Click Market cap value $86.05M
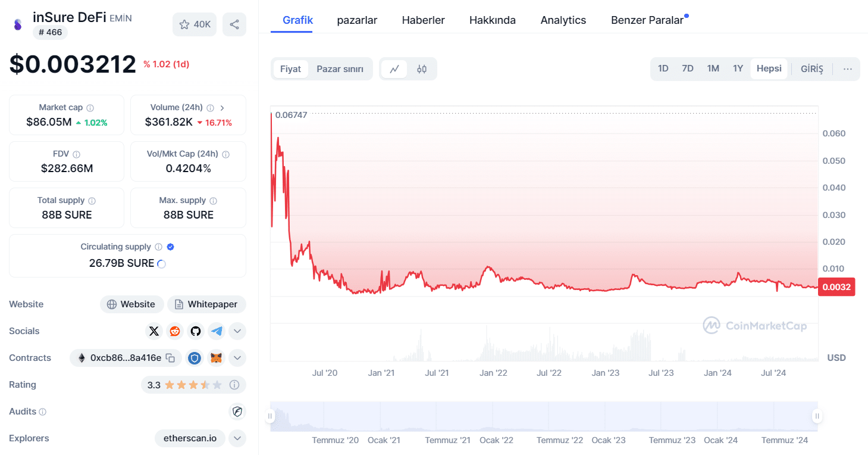868x455 pixels. click(49, 122)
